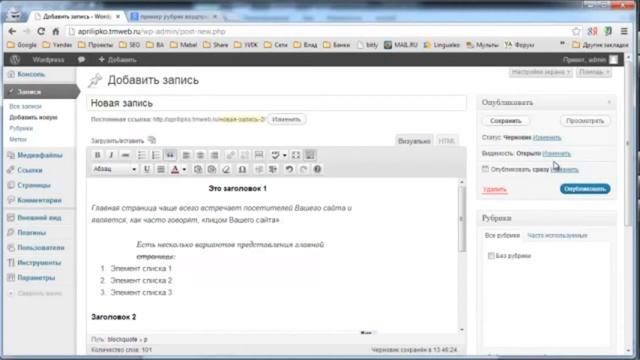640x360 pixels.
Task: Click the bookmark star in address bar
Action: pos(576,31)
